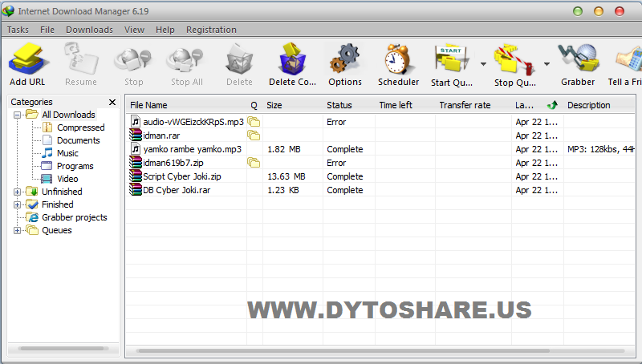The width and height of the screenshot is (642, 364).
Task: Select the Documents category
Action: (x=78, y=140)
